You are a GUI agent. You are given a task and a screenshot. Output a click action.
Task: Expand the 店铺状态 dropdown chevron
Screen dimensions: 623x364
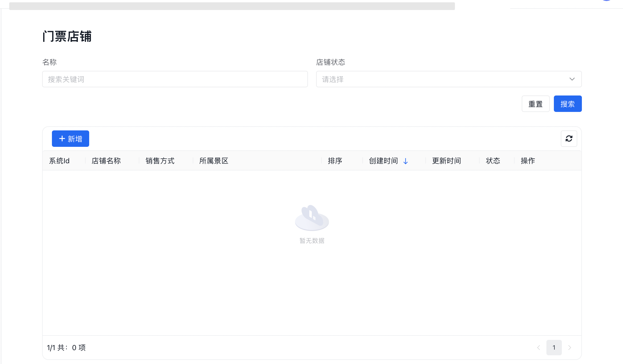572,79
